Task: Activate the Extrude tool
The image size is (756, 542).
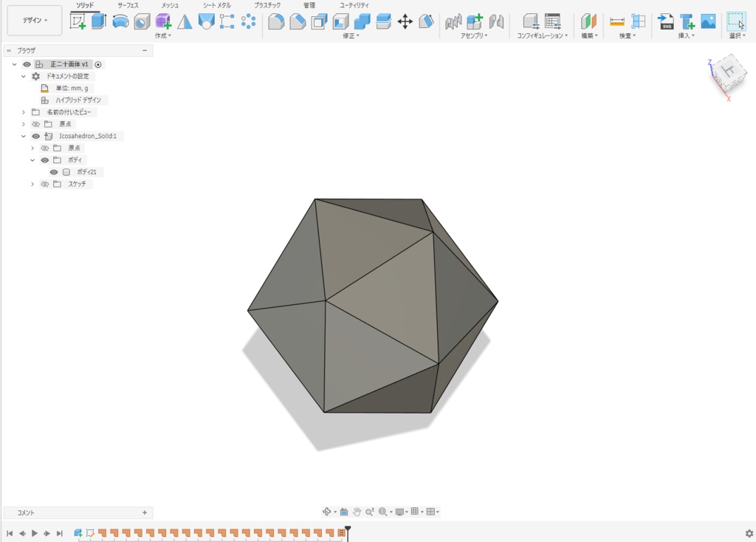Action: click(x=98, y=20)
